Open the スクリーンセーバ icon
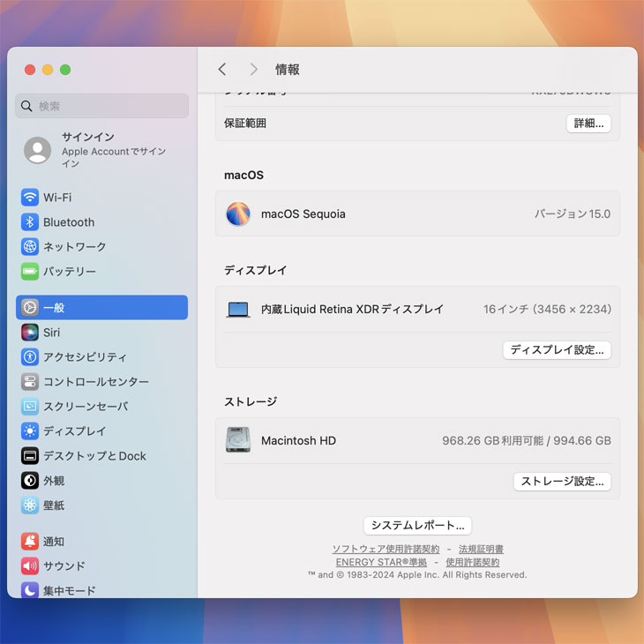Image resolution: width=644 pixels, height=644 pixels. tap(30, 406)
